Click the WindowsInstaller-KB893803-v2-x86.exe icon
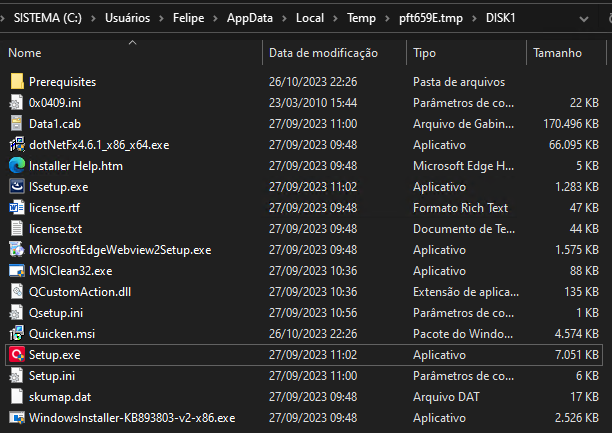This screenshot has width=612, height=433. click(x=17, y=418)
